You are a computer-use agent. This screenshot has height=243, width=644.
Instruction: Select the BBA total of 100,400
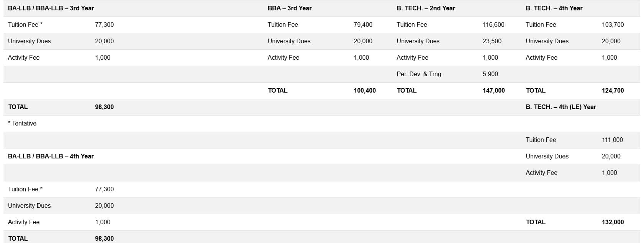(365, 90)
